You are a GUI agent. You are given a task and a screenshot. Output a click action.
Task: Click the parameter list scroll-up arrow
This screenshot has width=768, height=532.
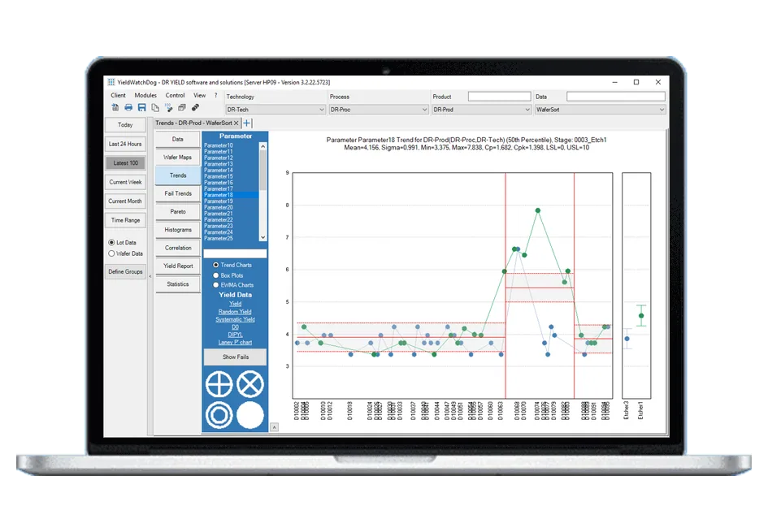(x=263, y=146)
